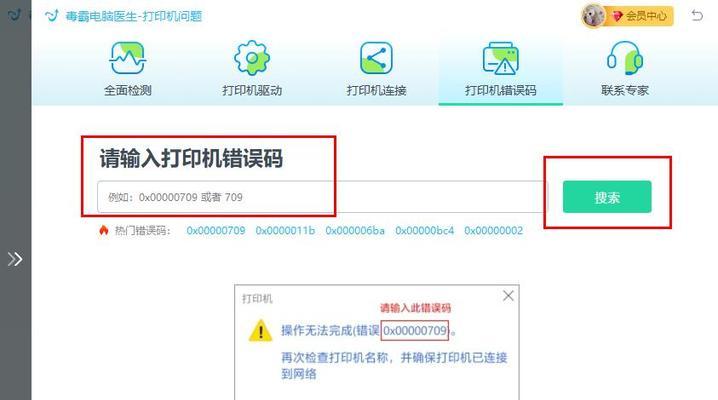
Task: Click the duba bird logo in title
Action: (52, 16)
